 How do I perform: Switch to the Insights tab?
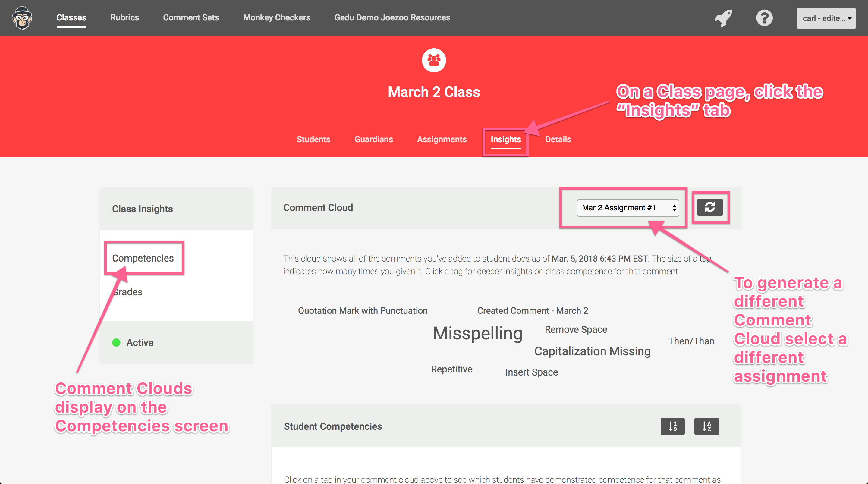click(505, 139)
